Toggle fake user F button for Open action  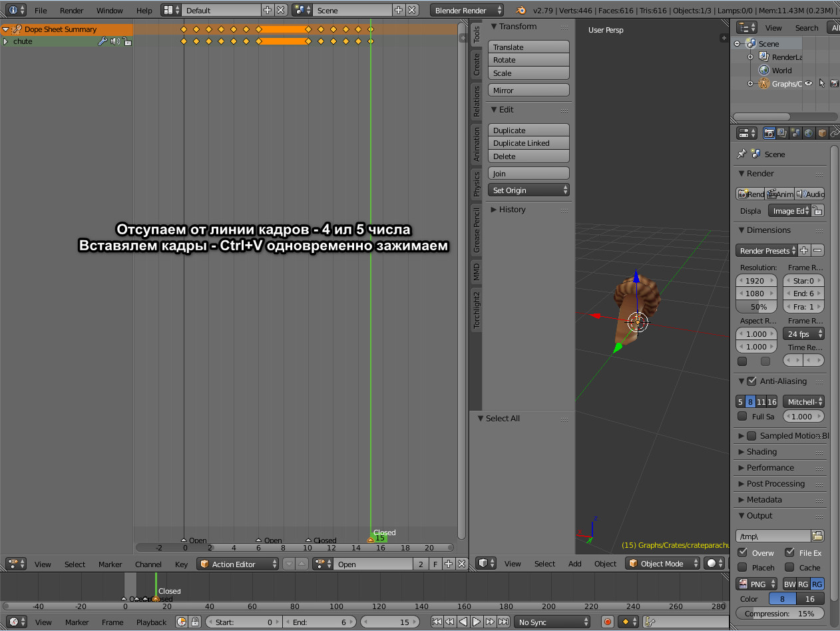tap(435, 564)
